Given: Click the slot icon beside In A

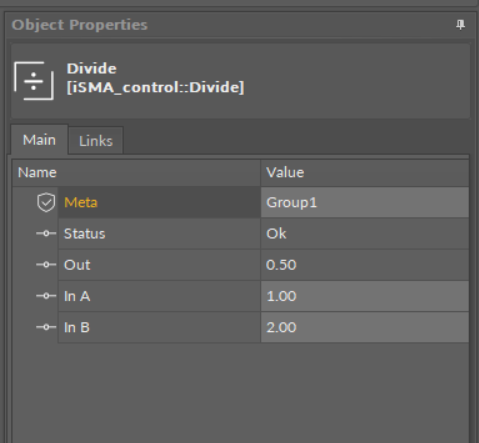Looking at the screenshot, I should tap(46, 296).
